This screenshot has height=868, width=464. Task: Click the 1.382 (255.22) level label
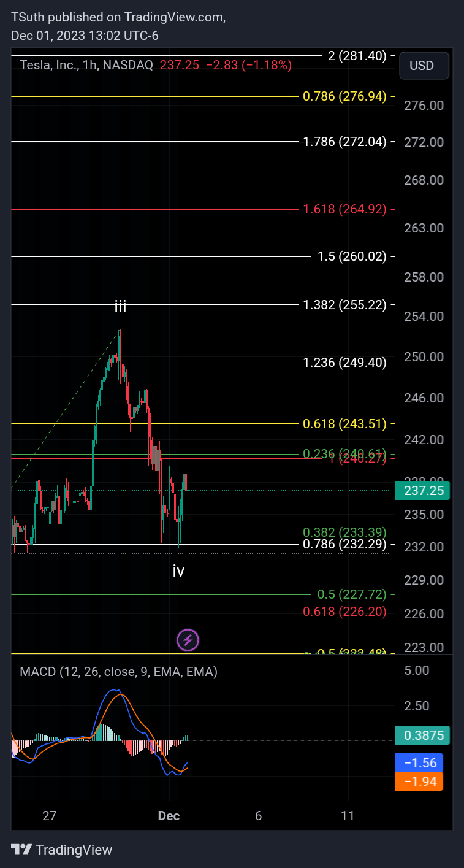pos(344,304)
